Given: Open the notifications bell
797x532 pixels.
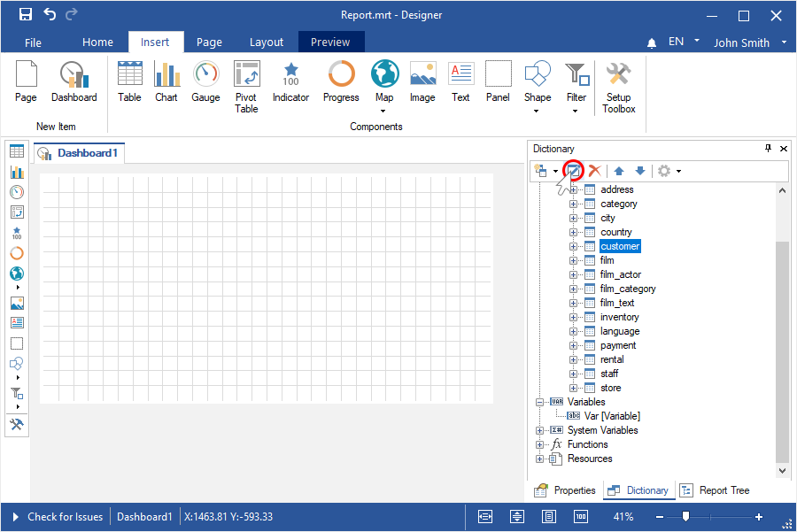Looking at the screenshot, I should [652, 43].
